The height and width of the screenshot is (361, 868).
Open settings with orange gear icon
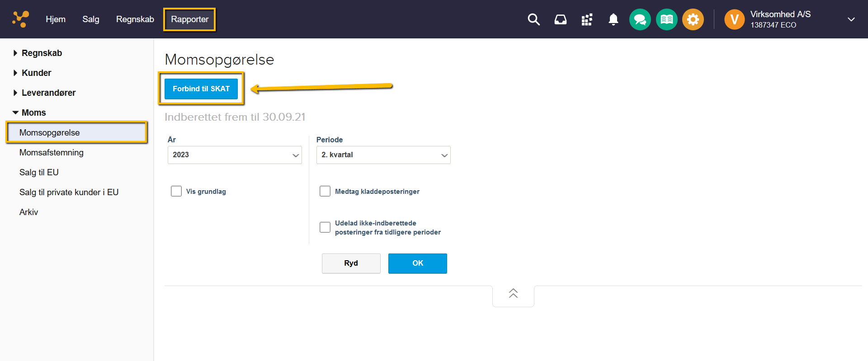[693, 19]
